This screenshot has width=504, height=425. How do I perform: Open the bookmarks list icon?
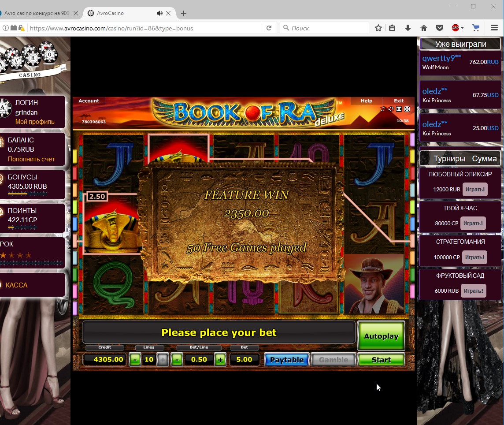pyautogui.click(x=392, y=28)
